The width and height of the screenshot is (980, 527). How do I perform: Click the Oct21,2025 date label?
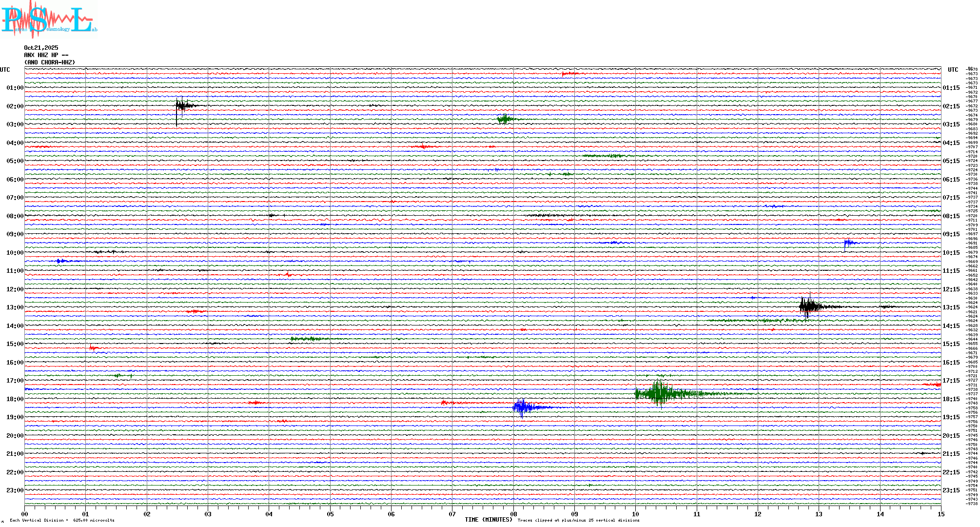tap(41, 48)
